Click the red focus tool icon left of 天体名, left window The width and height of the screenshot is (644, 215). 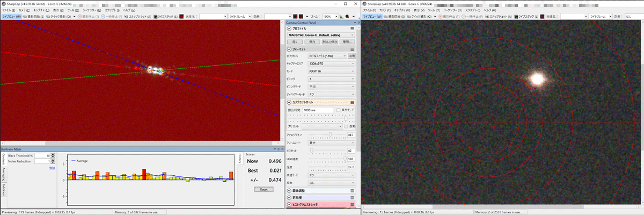coord(181,17)
